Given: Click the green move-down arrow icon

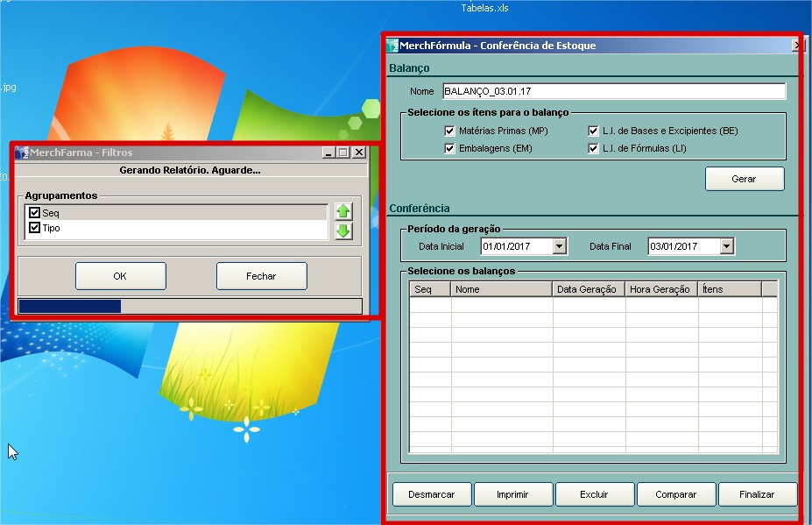Looking at the screenshot, I should coord(343,231).
